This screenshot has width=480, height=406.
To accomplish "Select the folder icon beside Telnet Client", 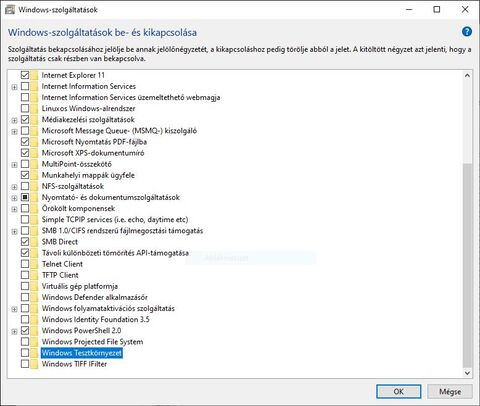I will [34, 264].
